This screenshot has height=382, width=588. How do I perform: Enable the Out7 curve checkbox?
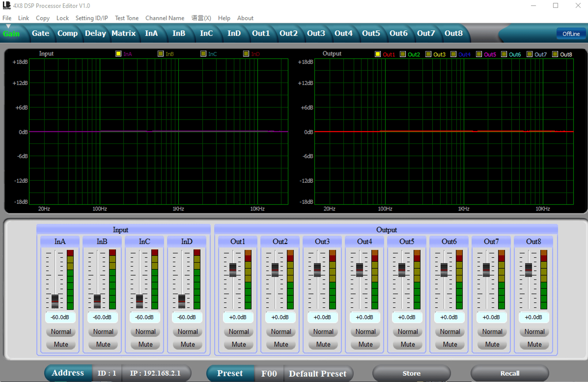pyautogui.click(x=529, y=54)
